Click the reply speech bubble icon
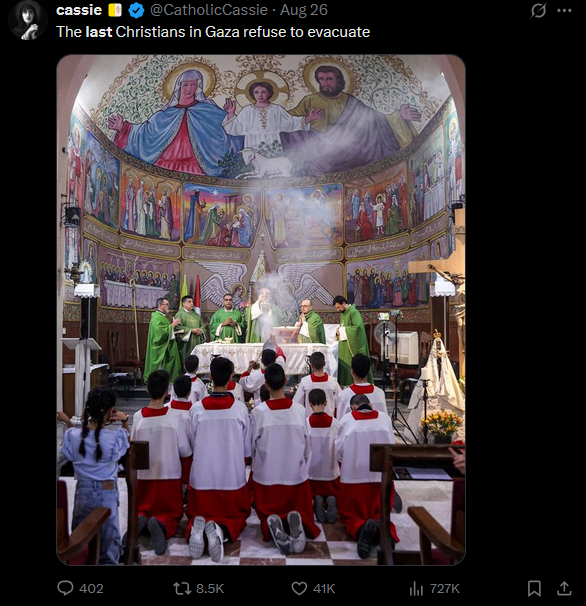 pos(65,588)
